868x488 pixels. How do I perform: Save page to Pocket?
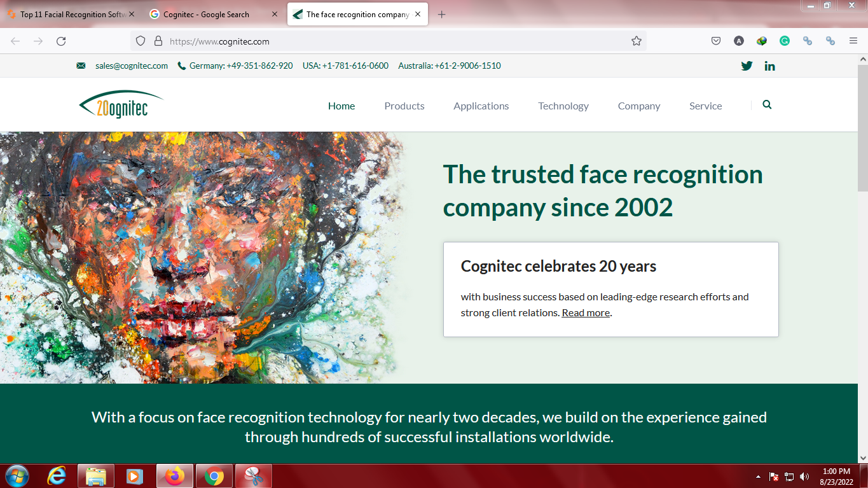(716, 41)
